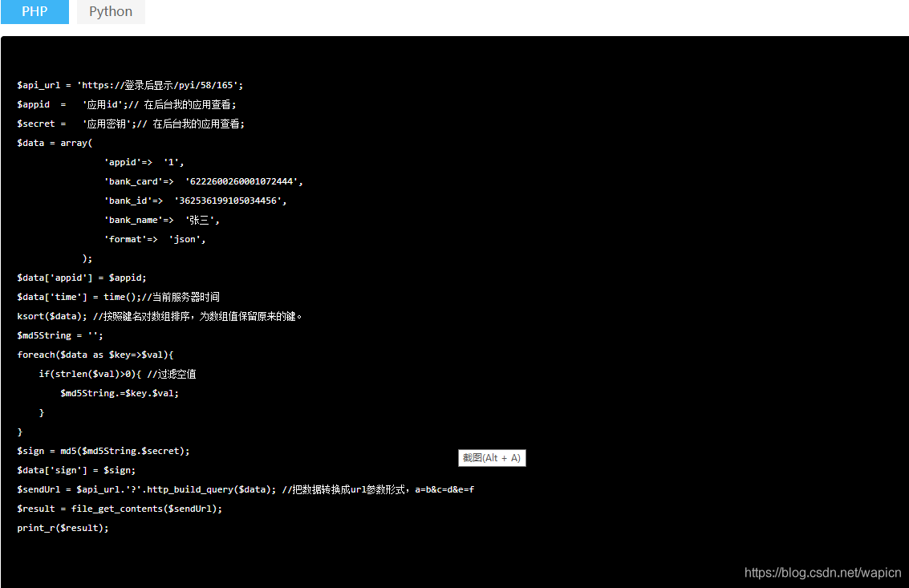Click the $data['appid'] = $appid line

click(x=82, y=278)
